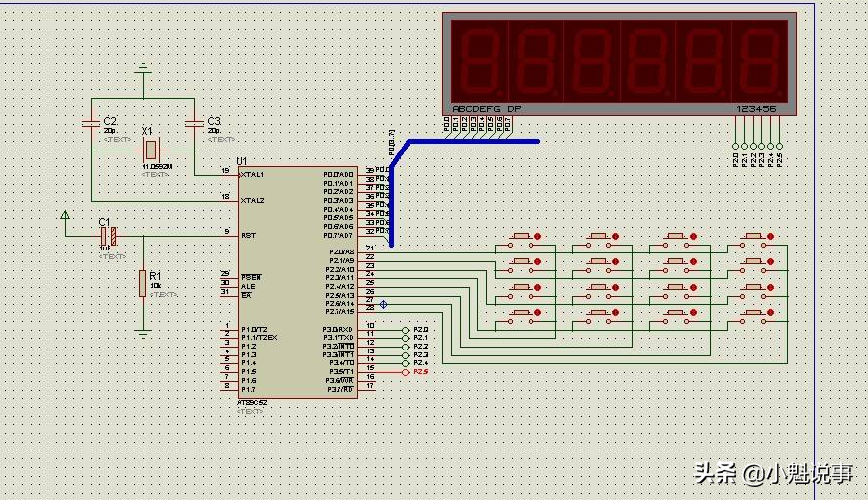Screen dimensions: 868x500
Task: Click the 11.0592M crystal frequency value
Action: click(156, 166)
